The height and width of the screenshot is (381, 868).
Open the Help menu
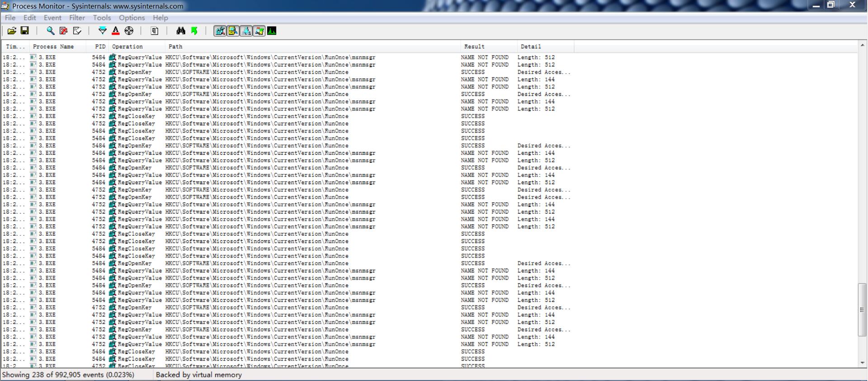point(160,18)
